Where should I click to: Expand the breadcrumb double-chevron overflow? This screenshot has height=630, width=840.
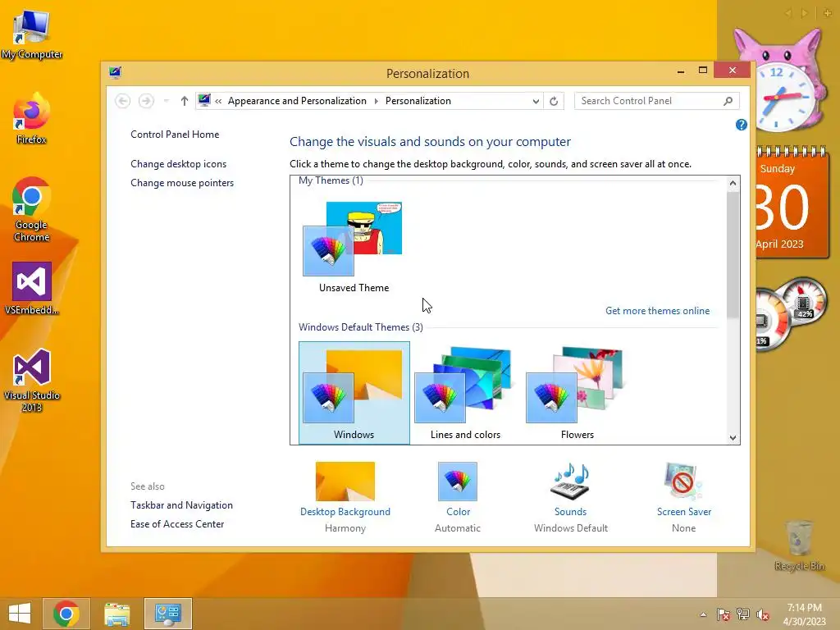tap(218, 101)
